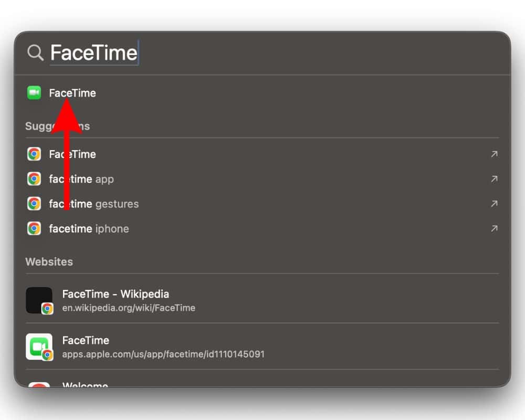Screen dimensions: 525x420
Task: Open the arrow for "facetime app" suggestion
Action: (x=493, y=179)
